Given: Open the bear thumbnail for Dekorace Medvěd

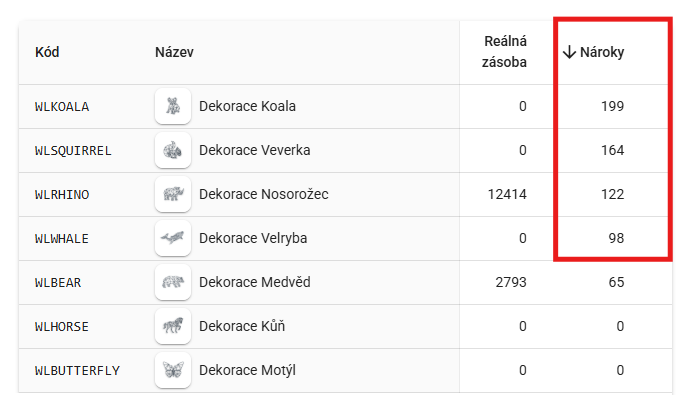Looking at the screenshot, I should click(x=173, y=282).
